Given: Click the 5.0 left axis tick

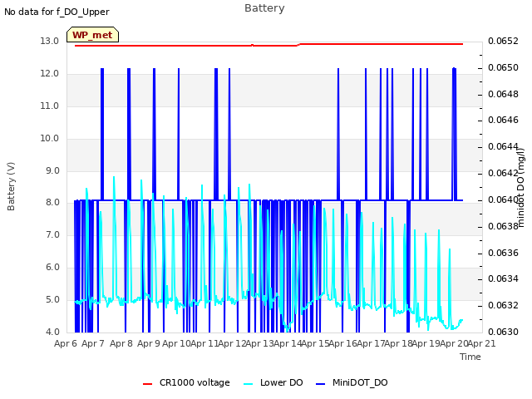Looking at the screenshot, I should click(x=52, y=299).
